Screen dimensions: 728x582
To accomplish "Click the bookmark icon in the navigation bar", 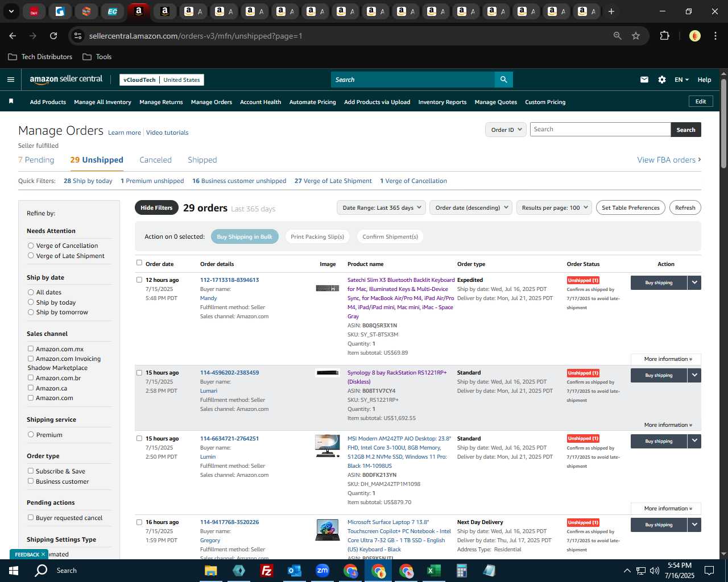I will [x=11, y=102].
